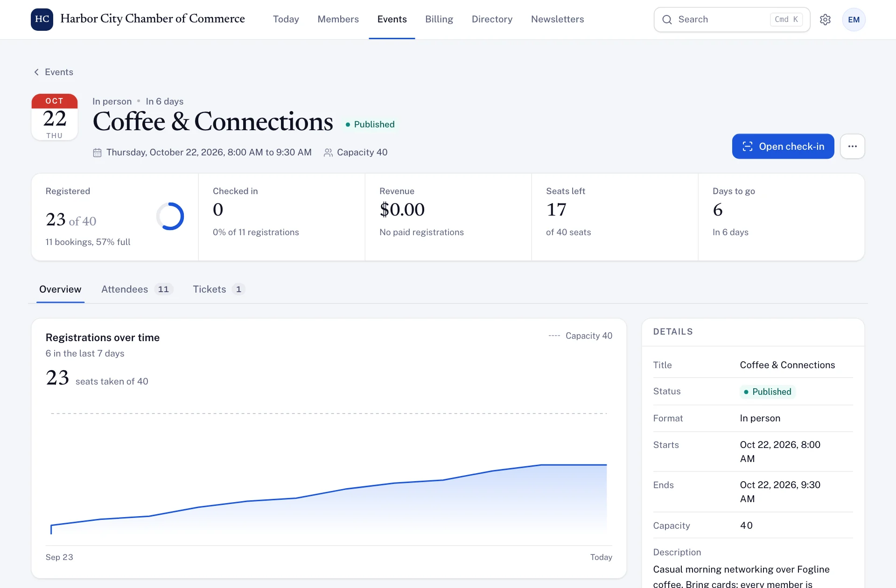Open the EM user avatar menu
The height and width of the screenshot is (588, 896).
click(854, 20)
